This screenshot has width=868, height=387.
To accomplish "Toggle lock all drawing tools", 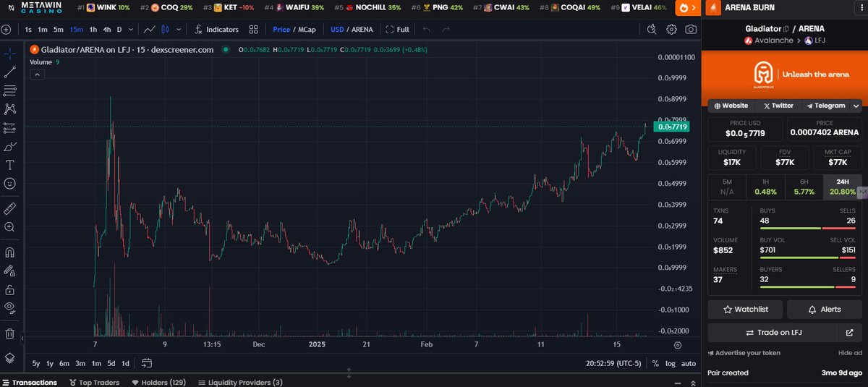I will (10, 289).
